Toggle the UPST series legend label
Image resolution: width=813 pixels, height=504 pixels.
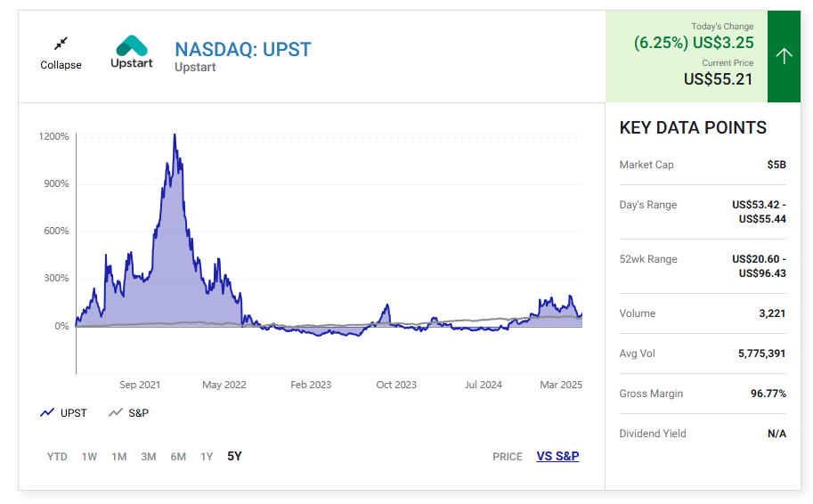[x=73, y=413]
